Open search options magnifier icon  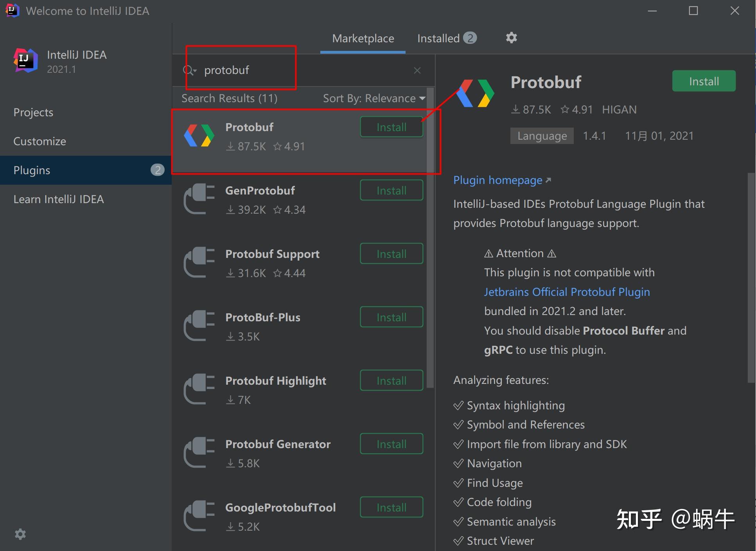189,70
